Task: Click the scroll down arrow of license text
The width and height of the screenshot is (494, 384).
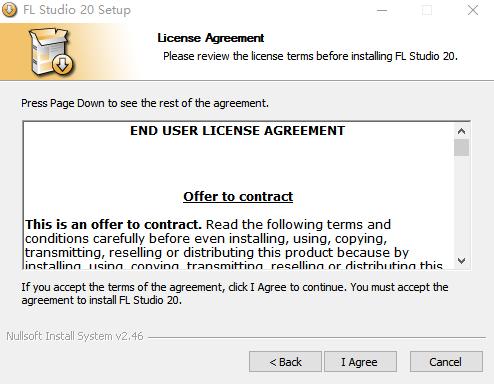Action: point(461,261)
